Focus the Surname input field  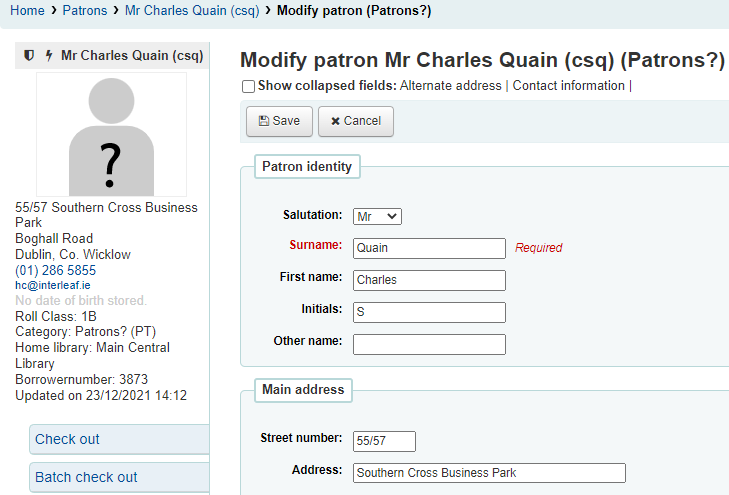(429, 248)
